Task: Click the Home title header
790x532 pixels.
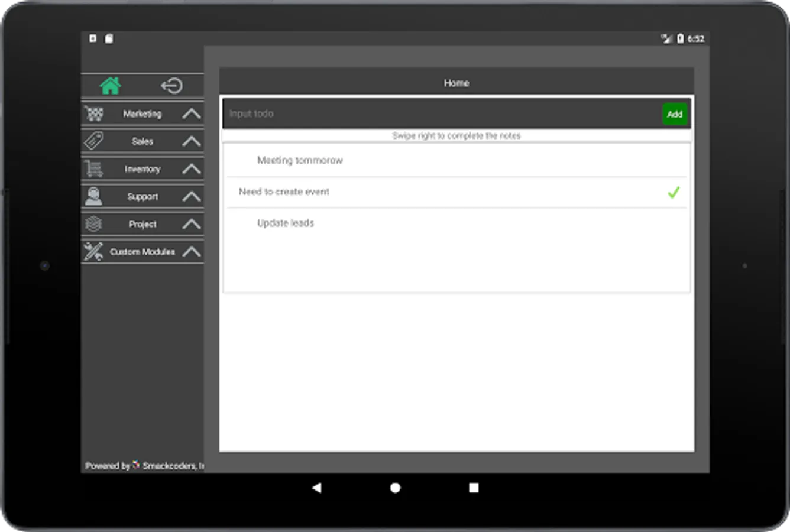Action: [x=456, y=83]
